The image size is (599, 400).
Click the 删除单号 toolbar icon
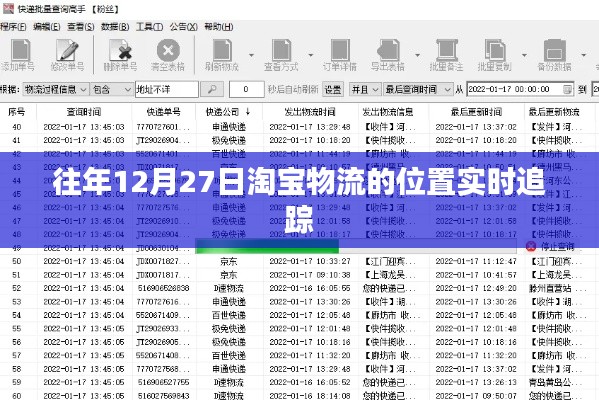120,50
